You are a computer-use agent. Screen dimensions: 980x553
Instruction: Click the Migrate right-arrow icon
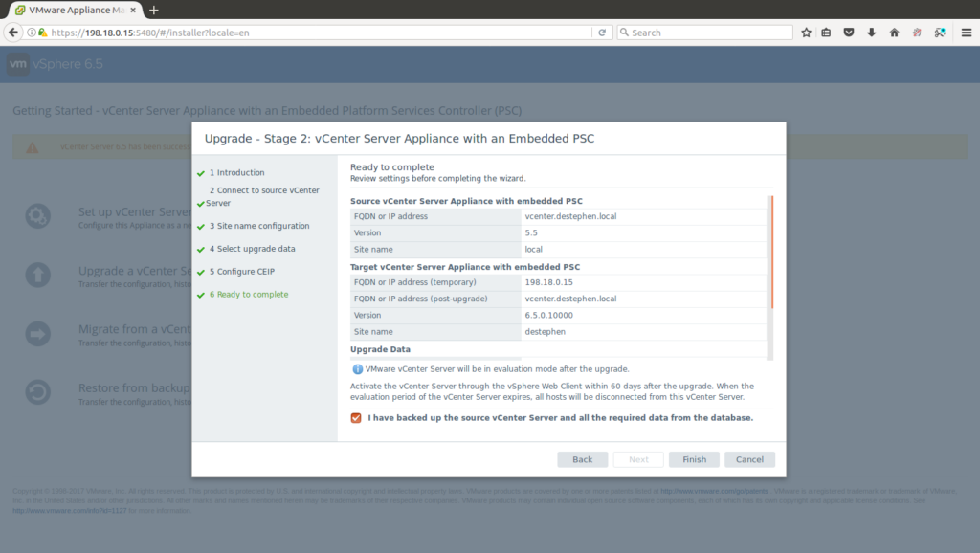point(37,334)
